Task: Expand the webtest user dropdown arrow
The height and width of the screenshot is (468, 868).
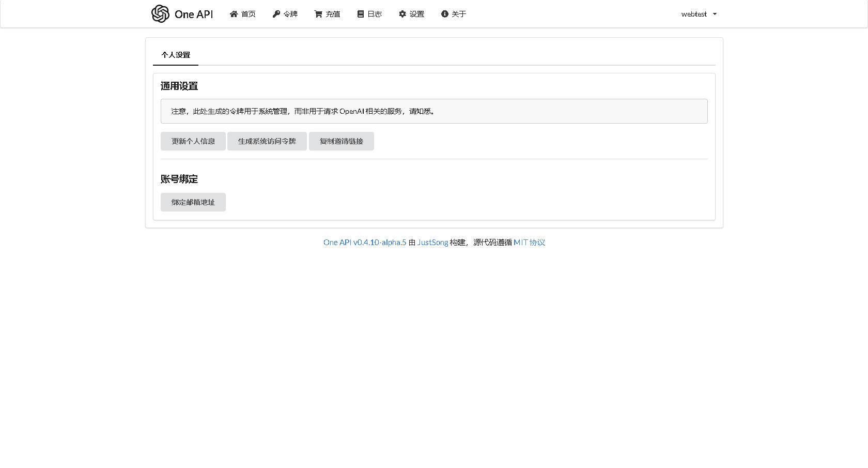Action: pos(715,14)
